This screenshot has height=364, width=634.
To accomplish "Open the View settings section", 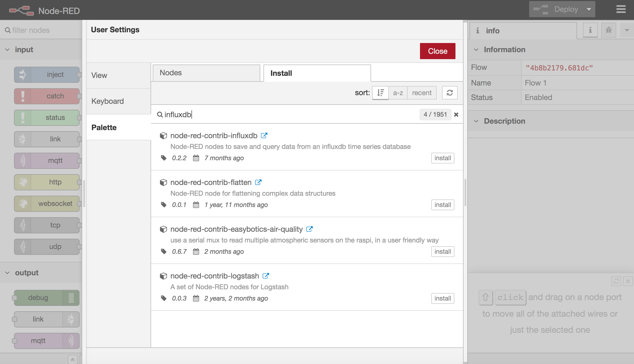I will pyautogui.click(x=119, y=76).
